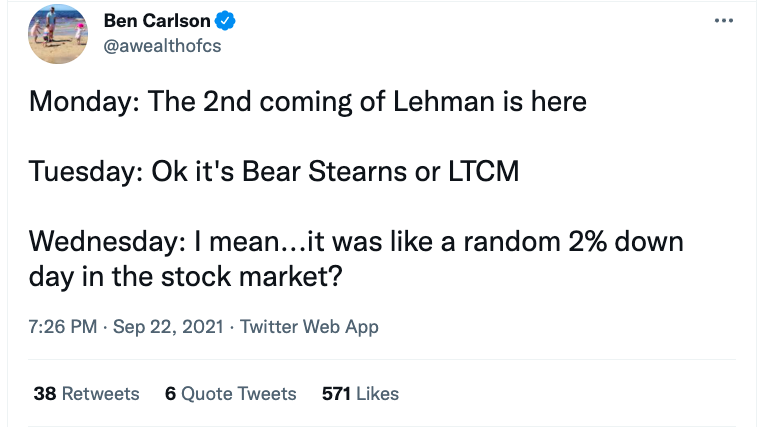See the 571 Likes list

360,394
